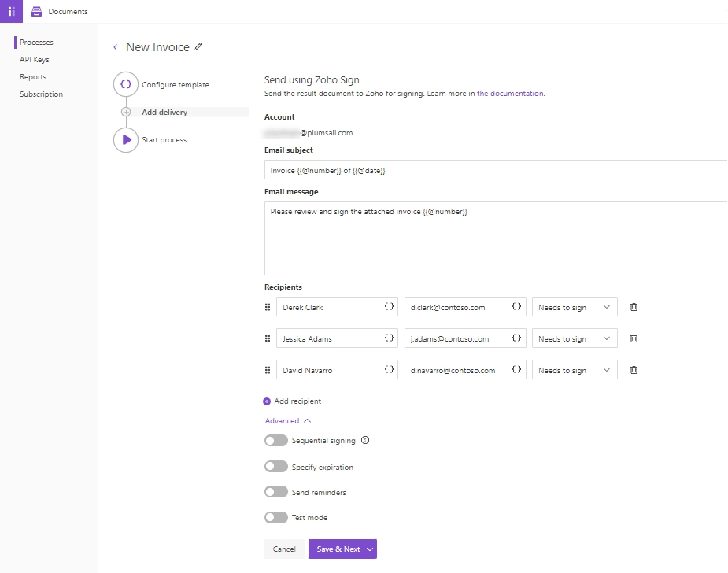Image resolution: width=728 pixels, height=573 pixels.
Task: Collapse the Advanced section
Action: tap(288, 420)
